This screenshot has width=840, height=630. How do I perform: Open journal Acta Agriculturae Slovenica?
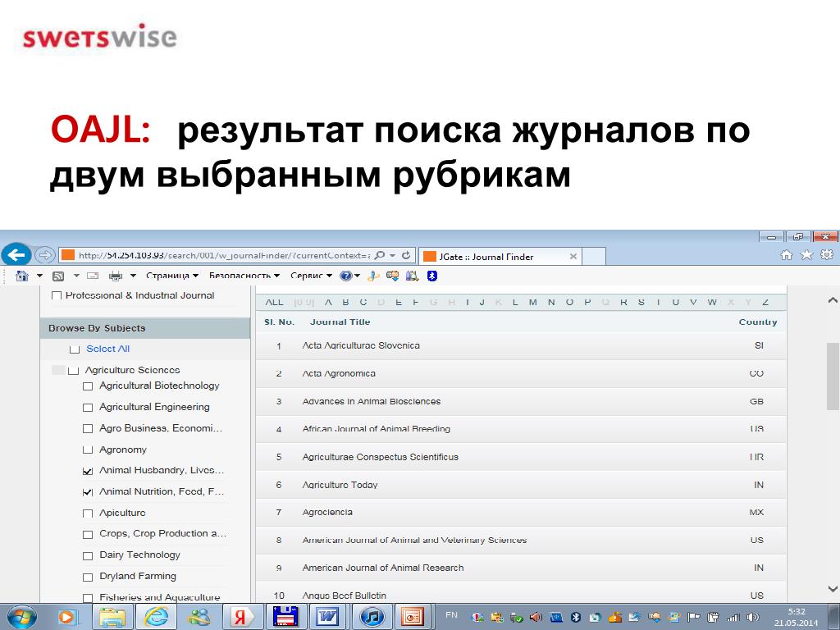pyautogui.click(x=361, y=345)
